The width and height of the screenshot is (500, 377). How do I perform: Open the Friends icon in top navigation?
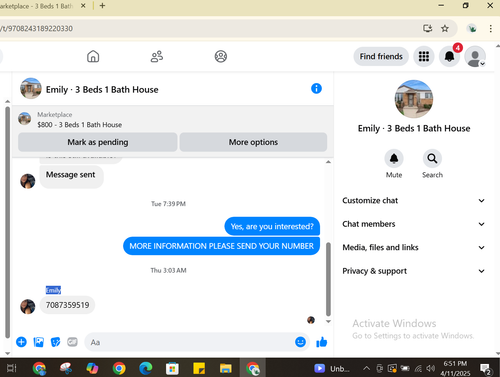[x=157, y=56]
